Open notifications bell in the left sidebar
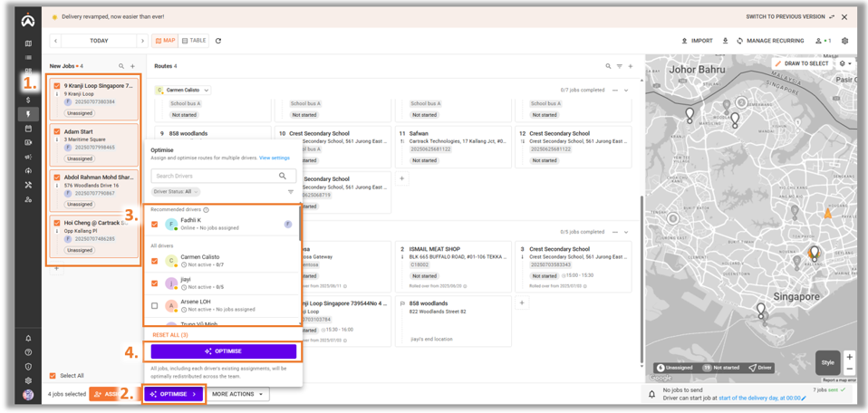Viewport: 868px width, 413px height. [28, 338]
